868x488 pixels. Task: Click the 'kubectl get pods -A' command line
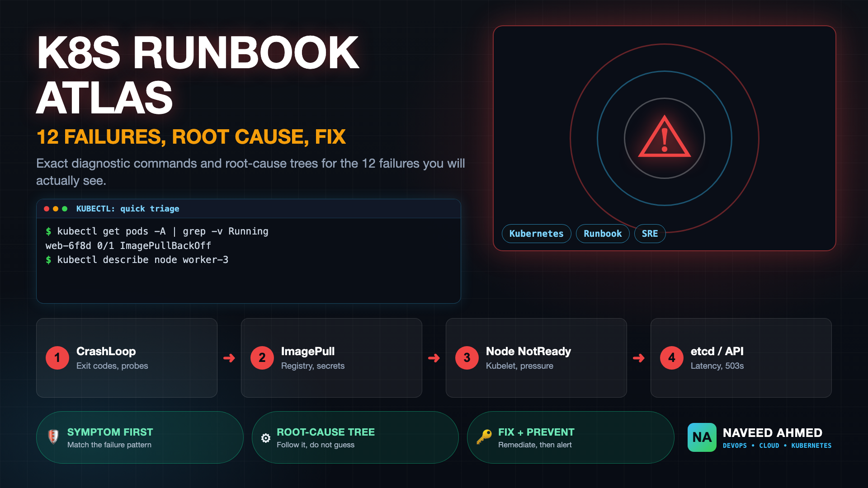[157, 231]
